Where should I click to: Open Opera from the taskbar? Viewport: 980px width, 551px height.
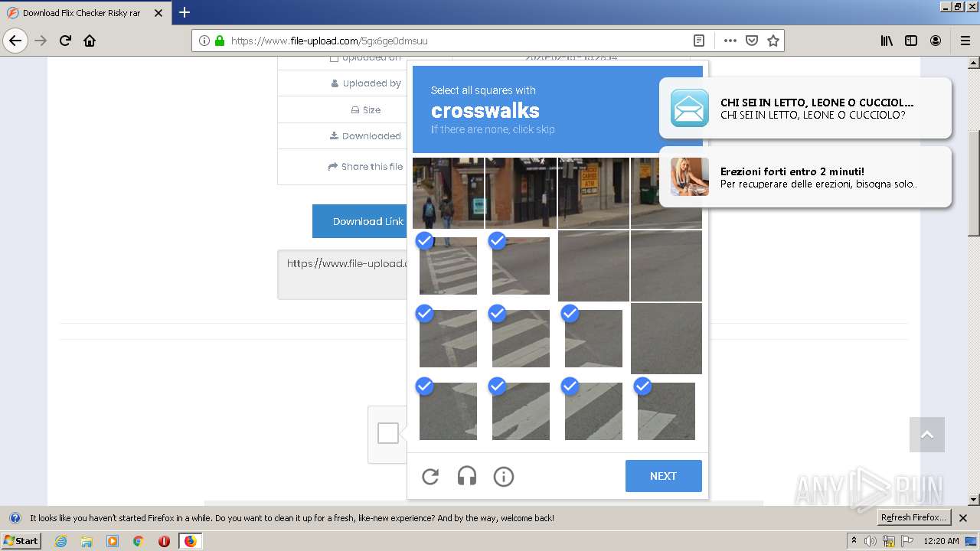[x=164, y=541]
